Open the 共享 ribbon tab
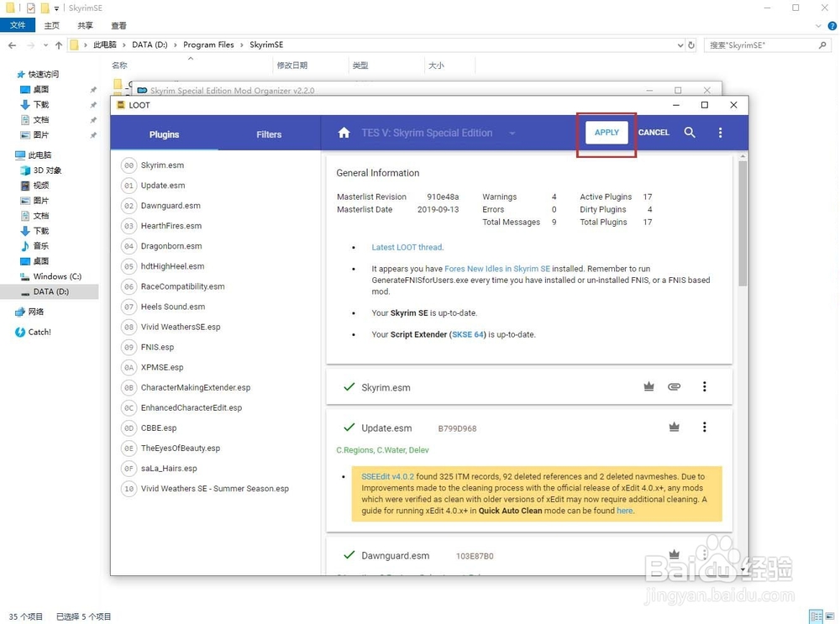 click(x=85, y=26)
